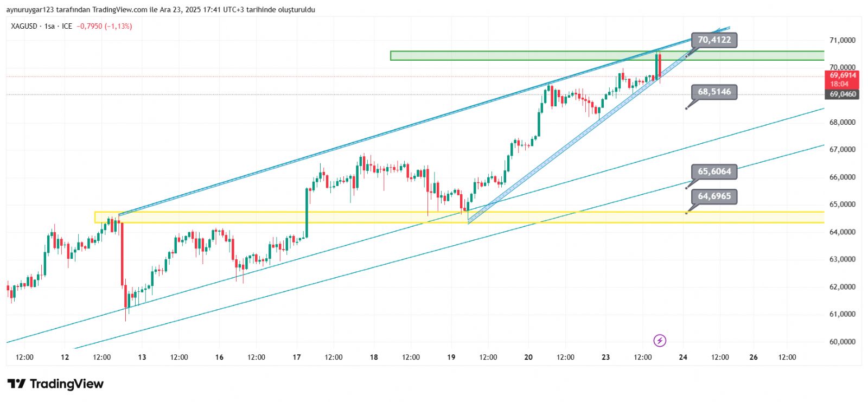
Task: Click the red current price label 69,6914
Action: pyautogui.click(x=843, y=76)
